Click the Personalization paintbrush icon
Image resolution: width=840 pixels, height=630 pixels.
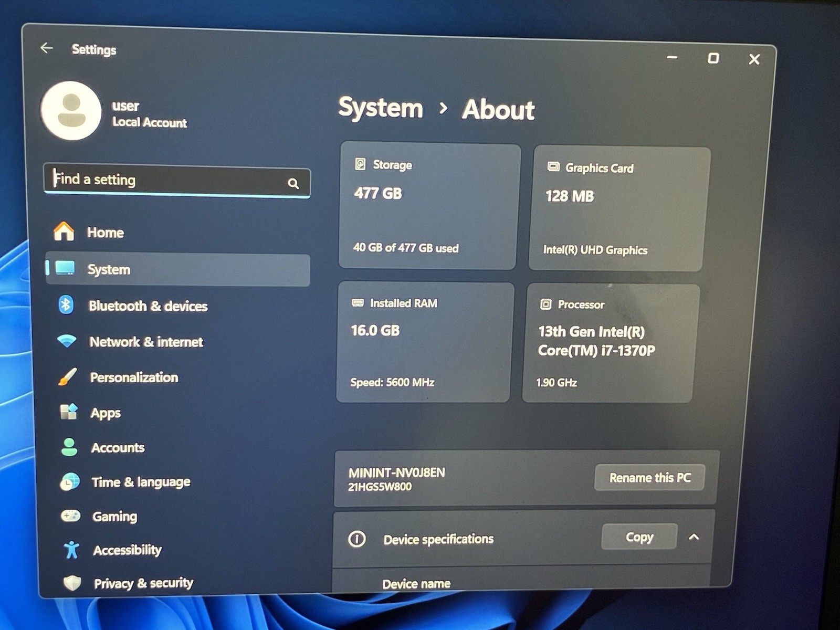pos(67,376)
